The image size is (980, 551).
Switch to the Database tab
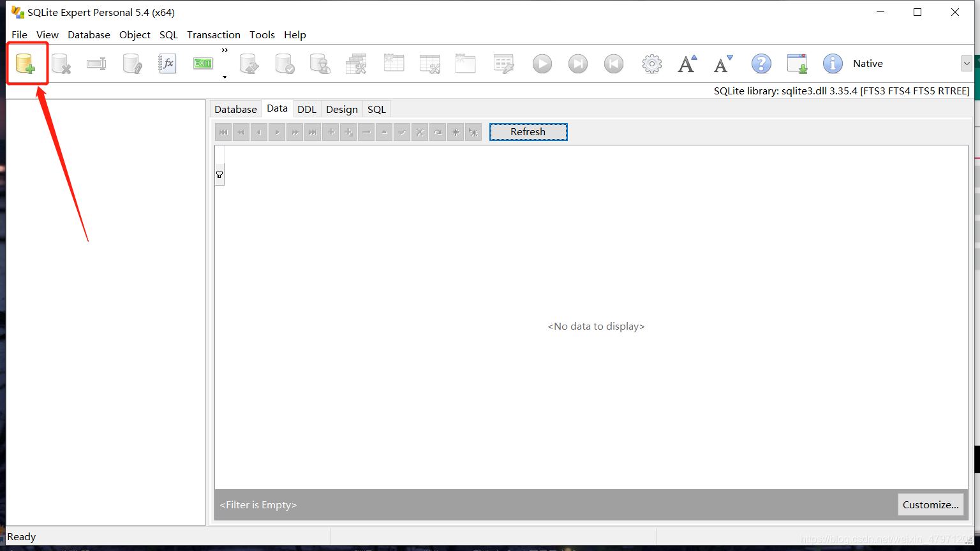point(235,109)
